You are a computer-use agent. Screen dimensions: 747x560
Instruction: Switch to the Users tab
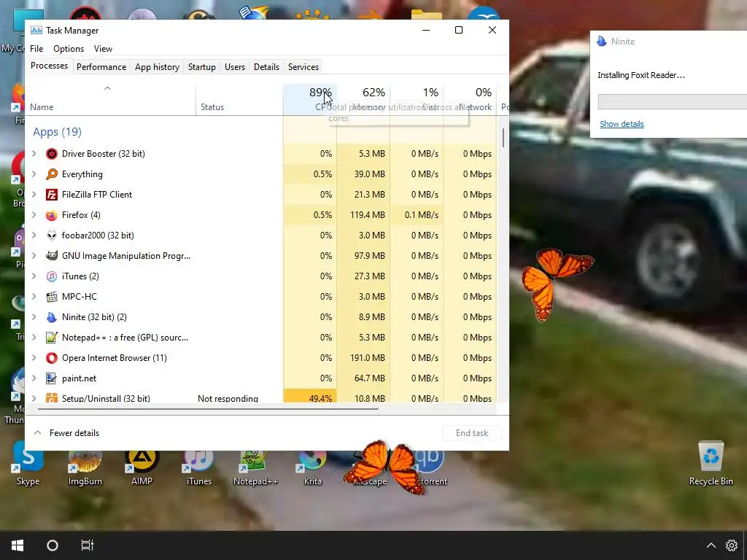point(235,67)
